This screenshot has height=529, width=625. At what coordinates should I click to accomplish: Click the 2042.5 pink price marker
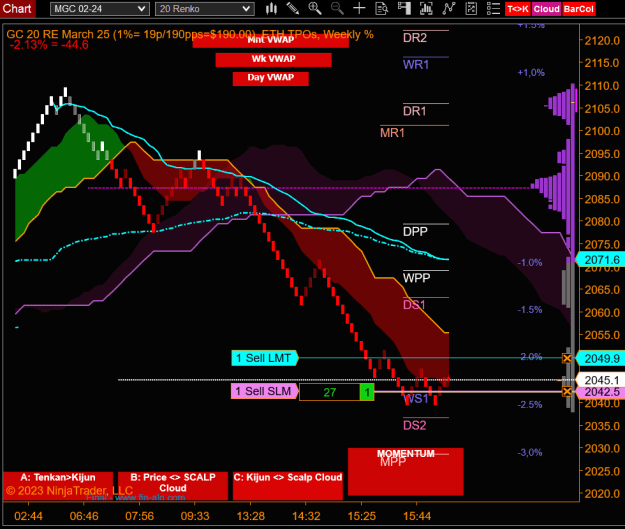(600, 392)
